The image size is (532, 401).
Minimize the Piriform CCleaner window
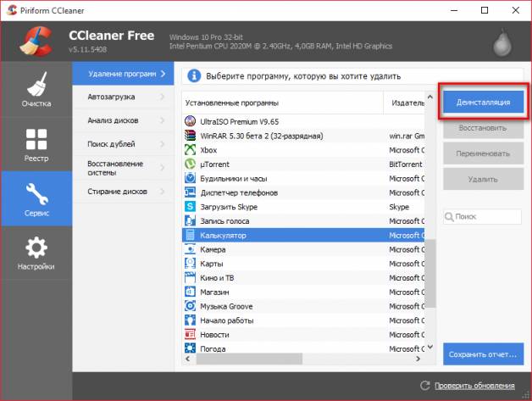pos(453,10)
